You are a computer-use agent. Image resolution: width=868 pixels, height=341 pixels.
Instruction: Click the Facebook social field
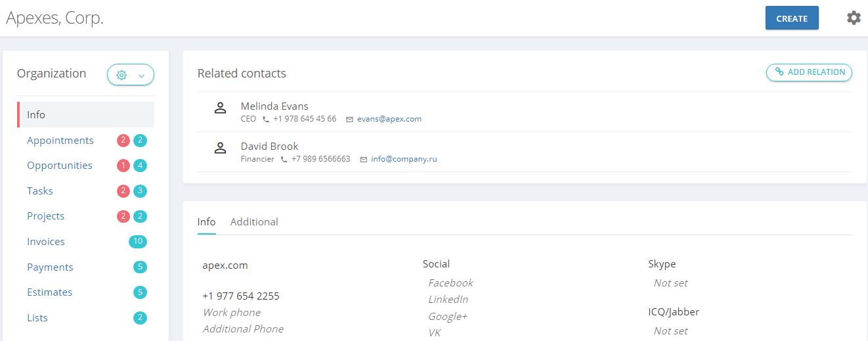(x=450, y=283)
